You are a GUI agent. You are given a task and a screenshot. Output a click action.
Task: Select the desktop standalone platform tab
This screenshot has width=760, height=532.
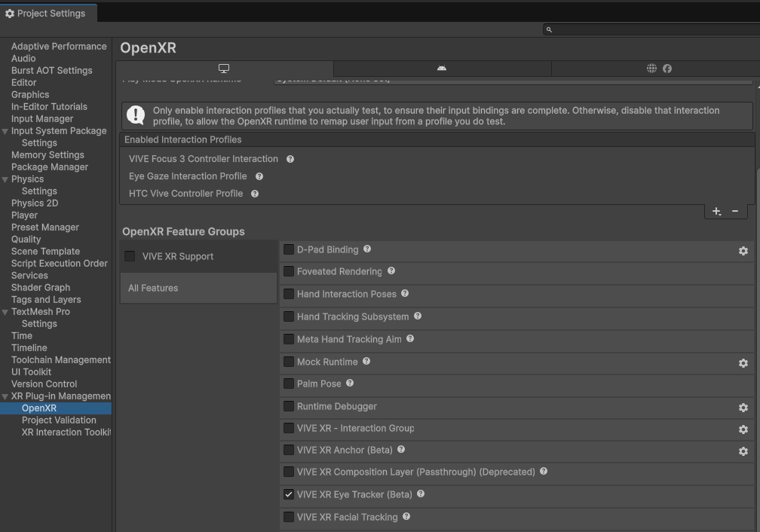223,69
